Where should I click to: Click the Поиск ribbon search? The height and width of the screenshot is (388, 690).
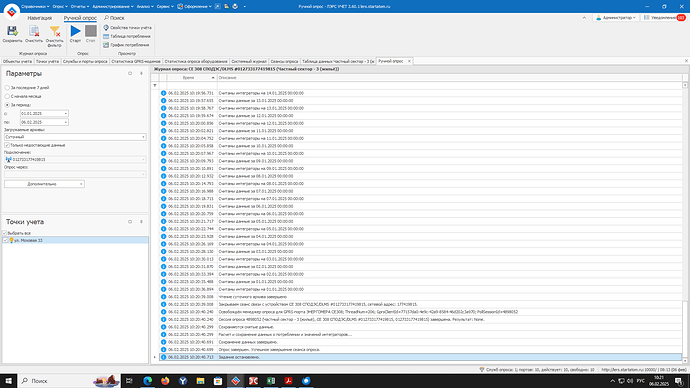114,18
